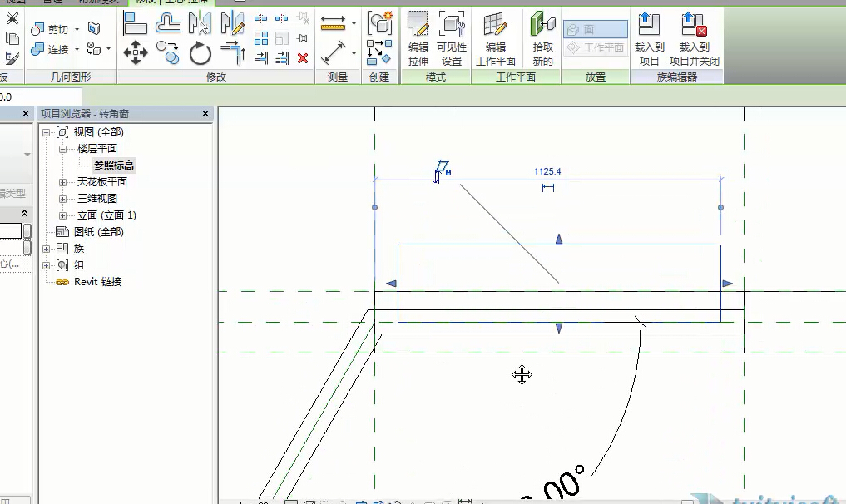846x504 pixels.
Task: Click the top stretch arrow on rectangle
Action: click(x=559, y=239)
